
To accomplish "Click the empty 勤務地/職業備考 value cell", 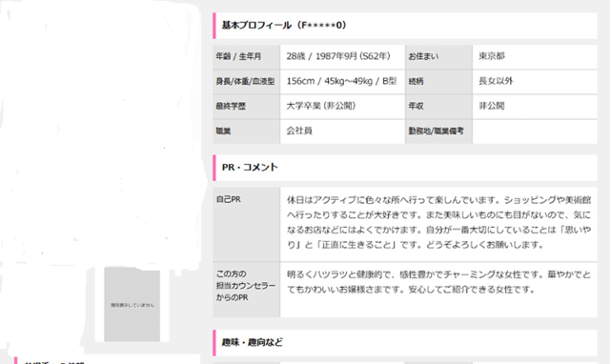I will [x=535, y=131].
